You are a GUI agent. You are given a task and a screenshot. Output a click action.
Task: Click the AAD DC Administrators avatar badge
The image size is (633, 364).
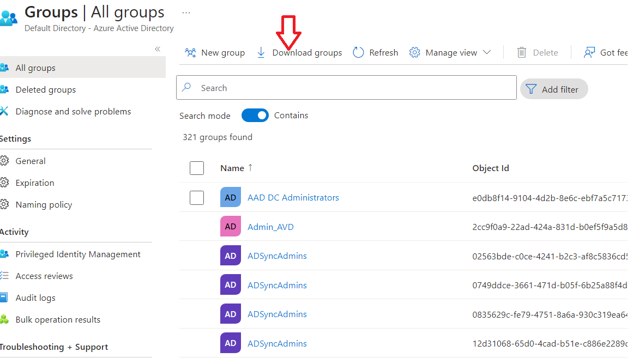(231, 197)
